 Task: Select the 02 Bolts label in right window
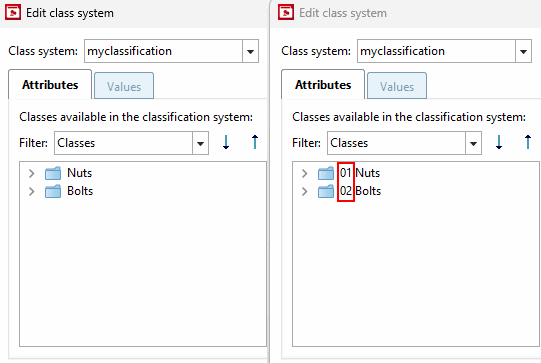(x=360, y=191)
